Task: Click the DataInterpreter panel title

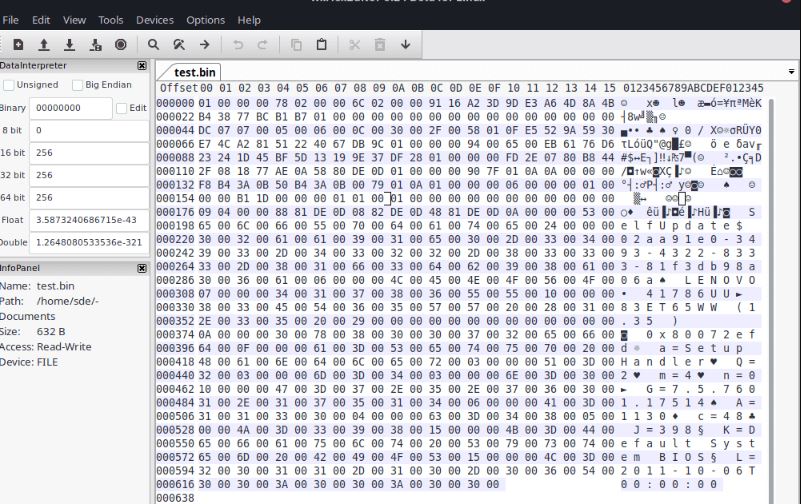Action: 34,65
